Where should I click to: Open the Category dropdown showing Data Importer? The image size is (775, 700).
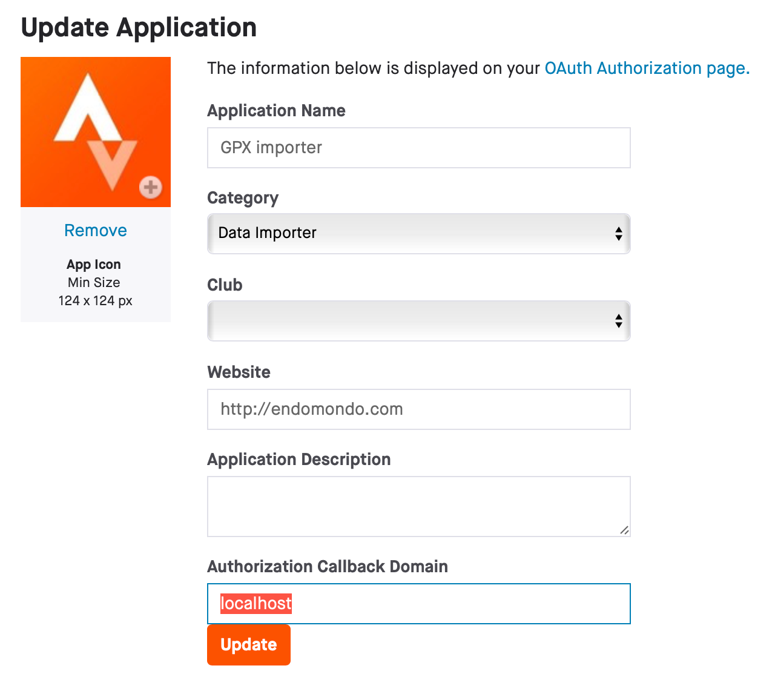coord(419,234)
